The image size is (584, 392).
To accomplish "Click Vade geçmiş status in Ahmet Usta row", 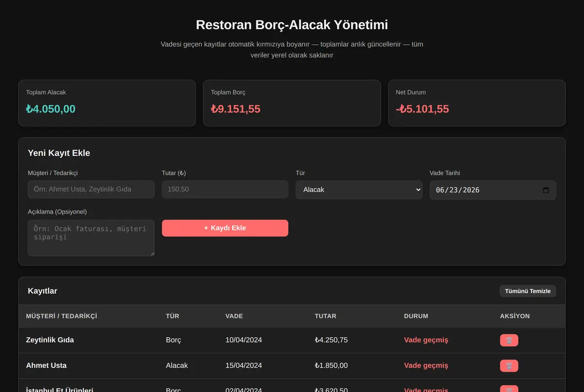I will click(426, 365).
